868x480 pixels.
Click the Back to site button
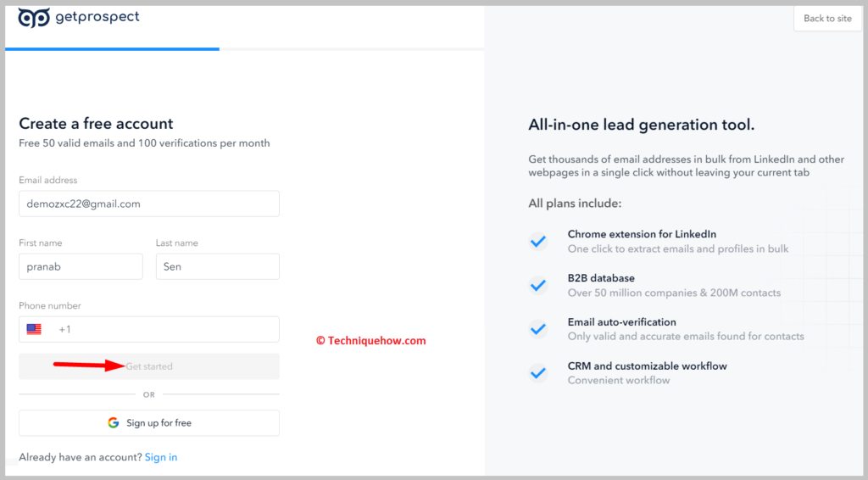827,19
